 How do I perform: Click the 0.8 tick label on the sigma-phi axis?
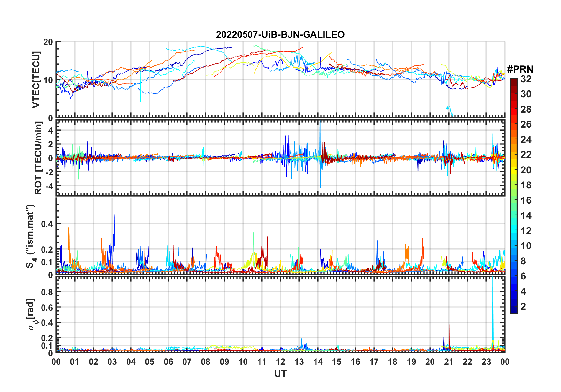pyautogui.click(x=47, y=292)
